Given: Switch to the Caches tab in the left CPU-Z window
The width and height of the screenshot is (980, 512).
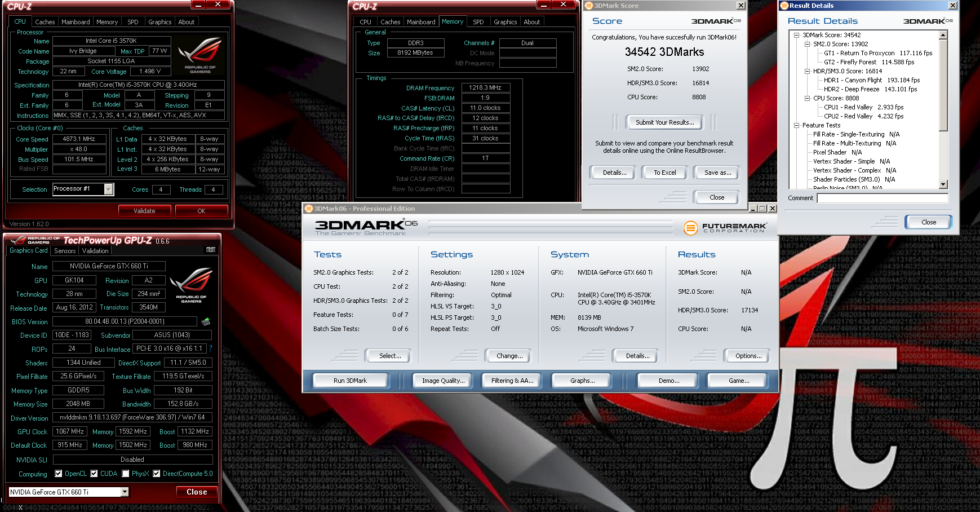Looking at the screenshot, I should pos(45,22).
